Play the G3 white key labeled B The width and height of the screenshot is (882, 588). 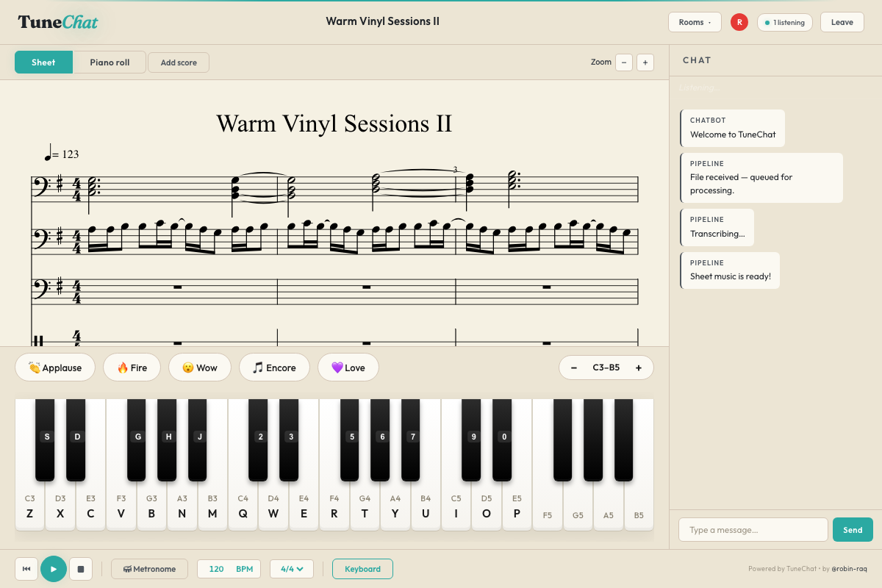tap(151, 507)
